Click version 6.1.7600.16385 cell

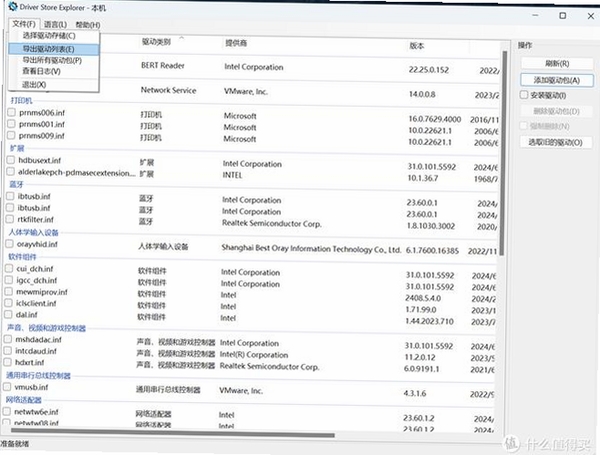(432, 251)
